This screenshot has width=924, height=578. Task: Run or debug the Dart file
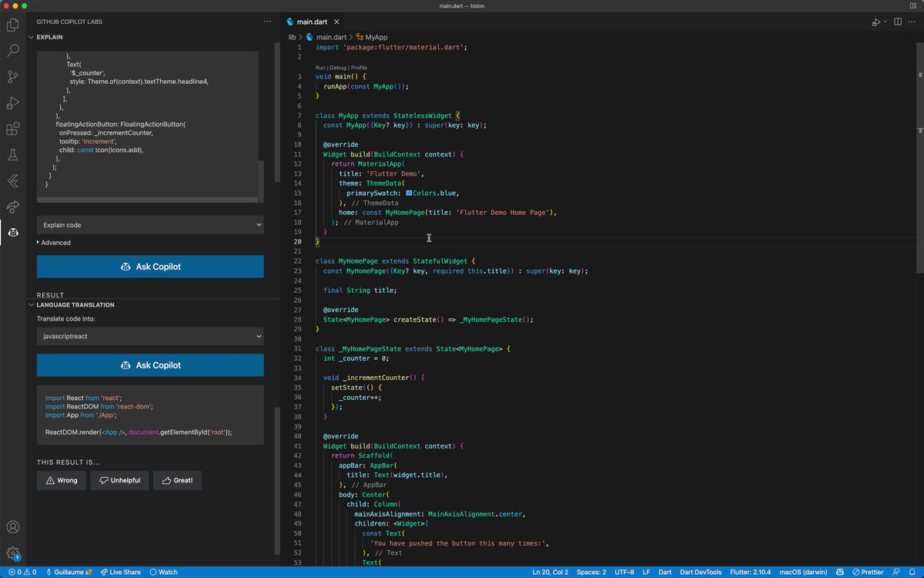tap(876, 22)
